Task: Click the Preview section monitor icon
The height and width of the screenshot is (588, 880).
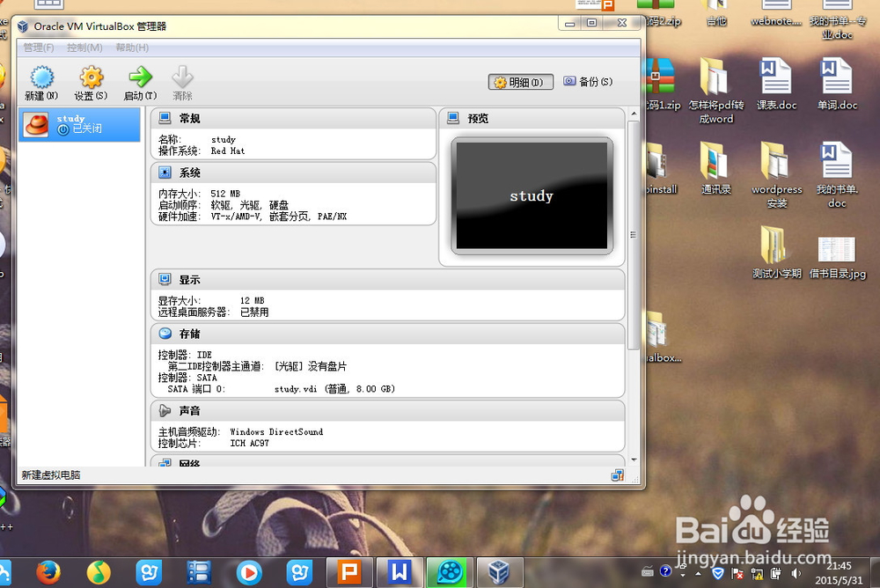Action: [x=453, y=118]
